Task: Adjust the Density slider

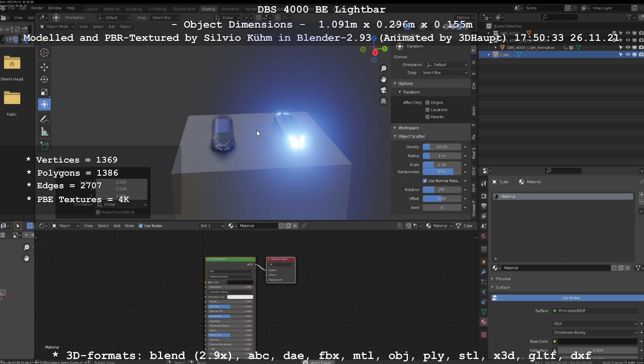Action: pyautogui.click(x=442, y=147)
